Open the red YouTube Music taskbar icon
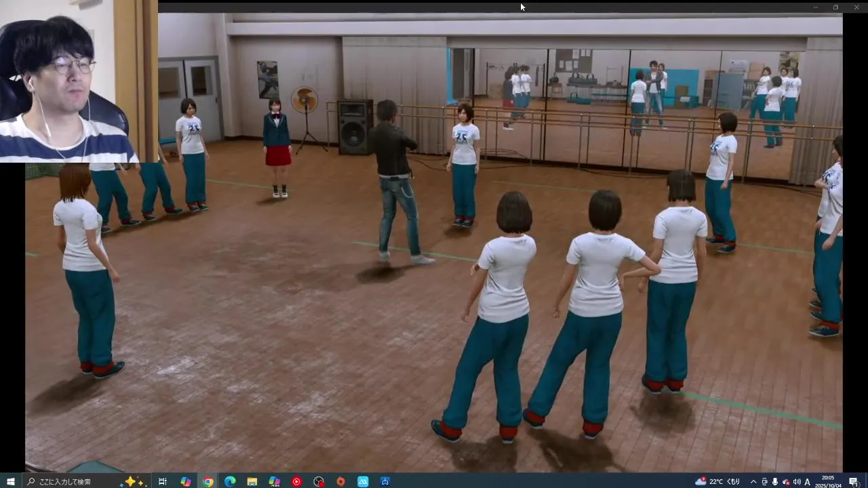This screenshot has width=868, height=488. 296,481
